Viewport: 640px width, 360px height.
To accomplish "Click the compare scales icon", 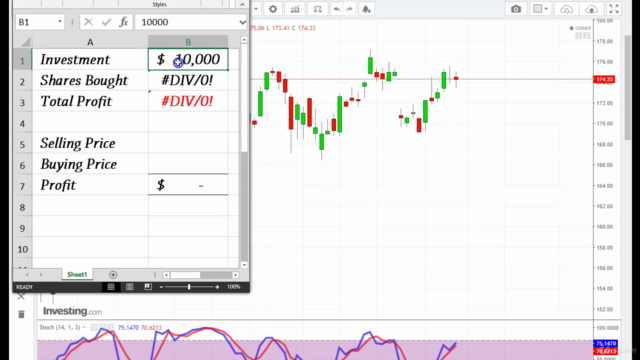I will coord(317,9).
